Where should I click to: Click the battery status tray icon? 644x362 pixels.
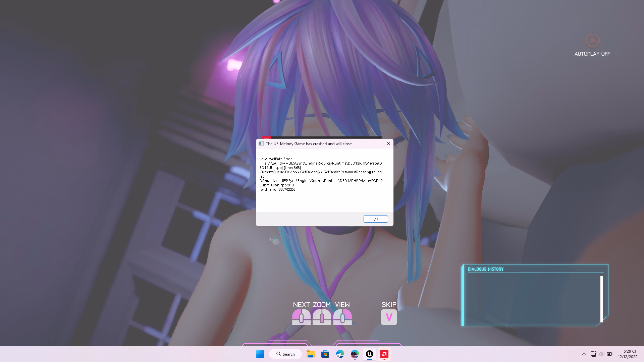click(x=609, y=354)
